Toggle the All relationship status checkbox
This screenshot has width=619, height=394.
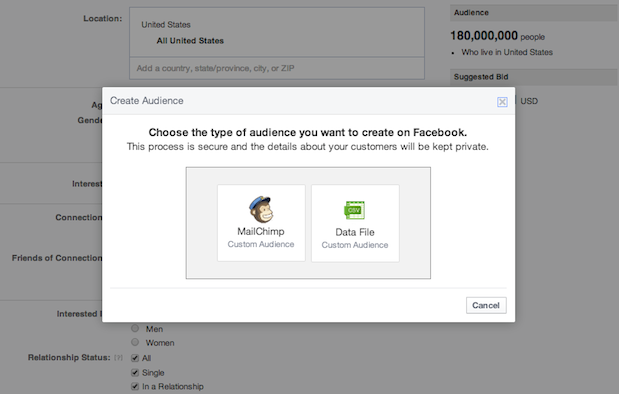pos(135,358)
